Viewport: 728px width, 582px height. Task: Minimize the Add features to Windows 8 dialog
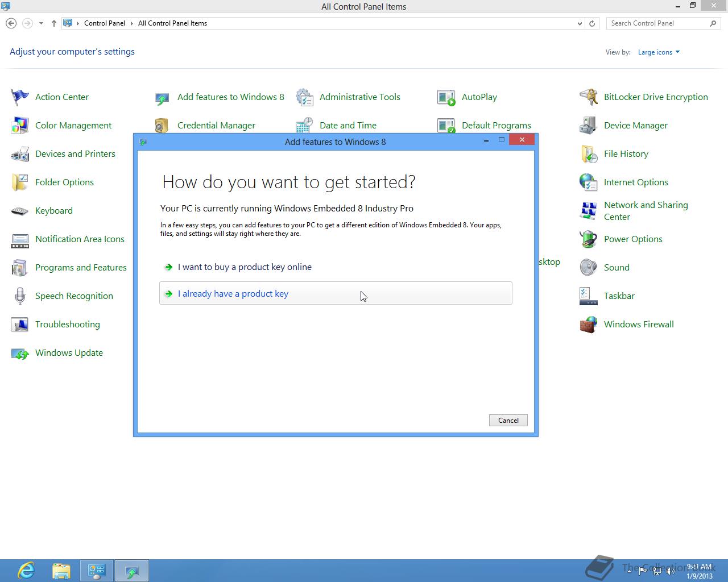pyautogui.click(x=486, y=140)
